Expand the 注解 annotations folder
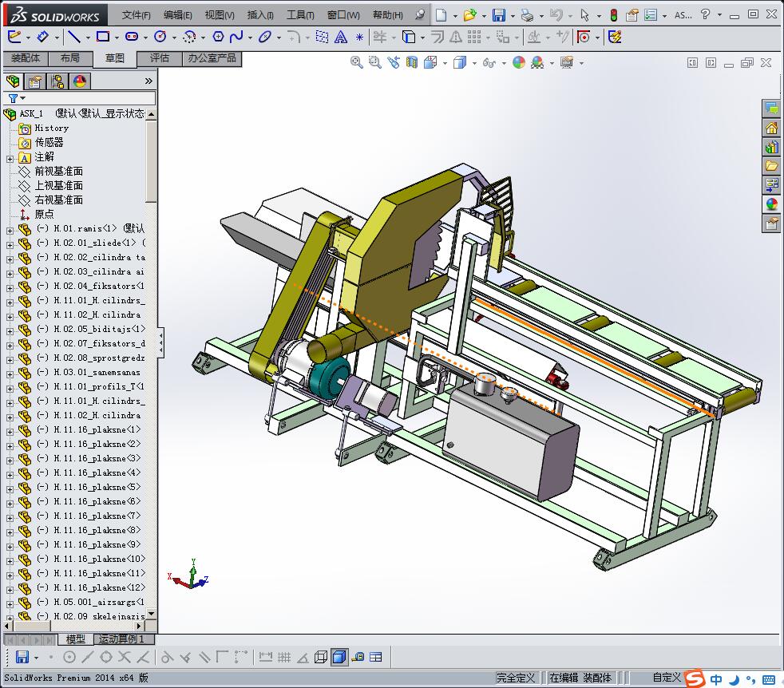Image resolution: width=784 pixels, height=688 pixels. coord(10,157)
